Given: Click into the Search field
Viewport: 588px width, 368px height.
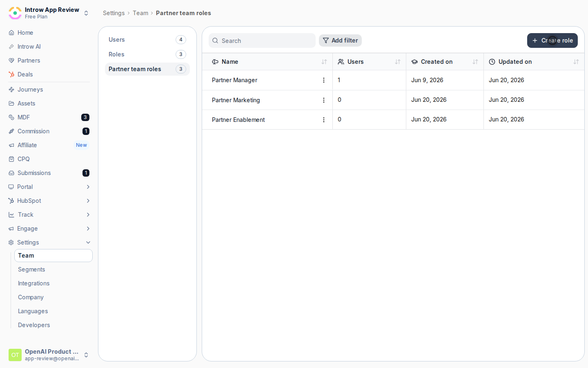Looking at the screenshot, I should 262,40.
